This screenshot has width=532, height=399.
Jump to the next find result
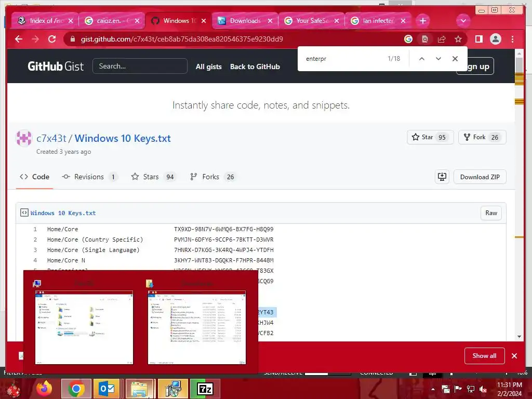(438, 59)
